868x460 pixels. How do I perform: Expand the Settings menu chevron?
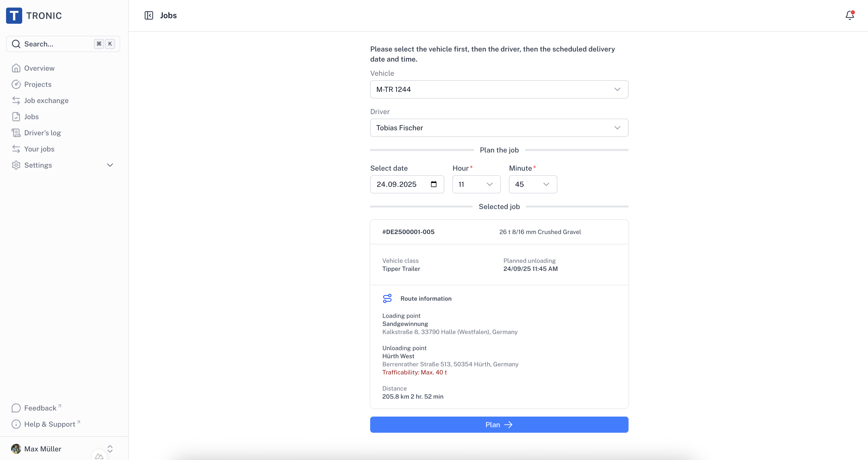click(x=110, y=165)
